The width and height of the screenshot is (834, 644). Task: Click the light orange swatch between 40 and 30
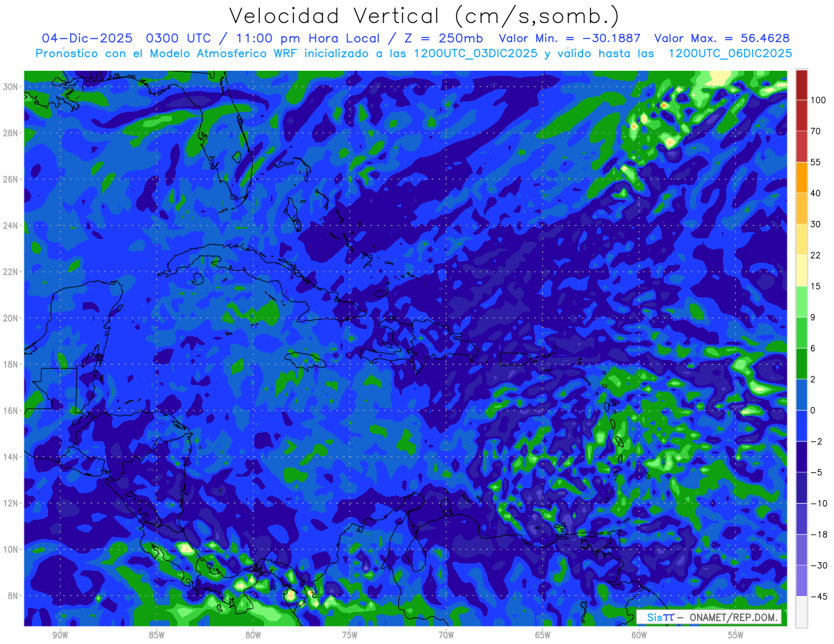802,208
